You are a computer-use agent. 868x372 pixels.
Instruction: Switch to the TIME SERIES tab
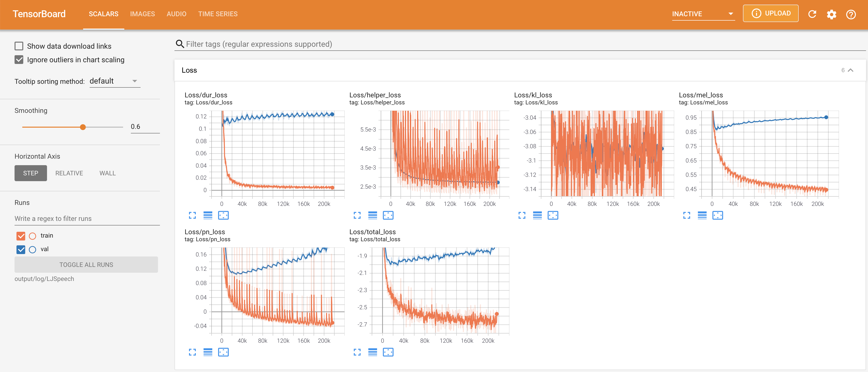click(x=218, y=14)
